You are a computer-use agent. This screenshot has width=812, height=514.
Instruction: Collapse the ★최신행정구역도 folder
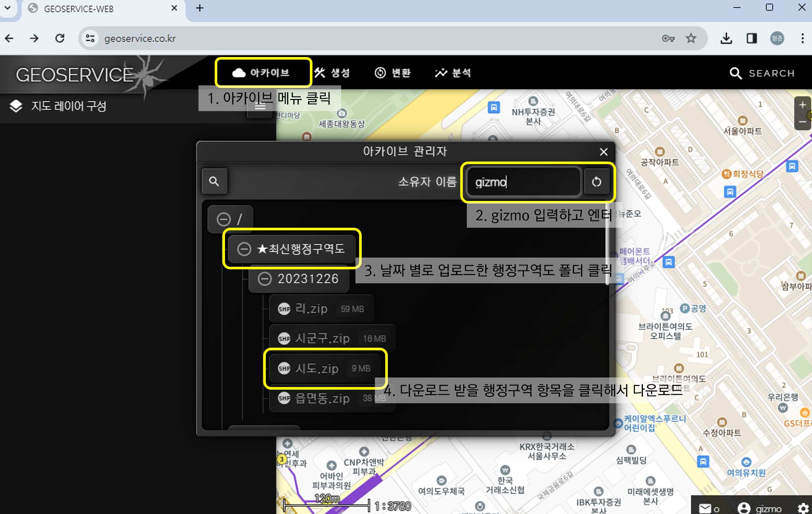[x=244, y=249]
